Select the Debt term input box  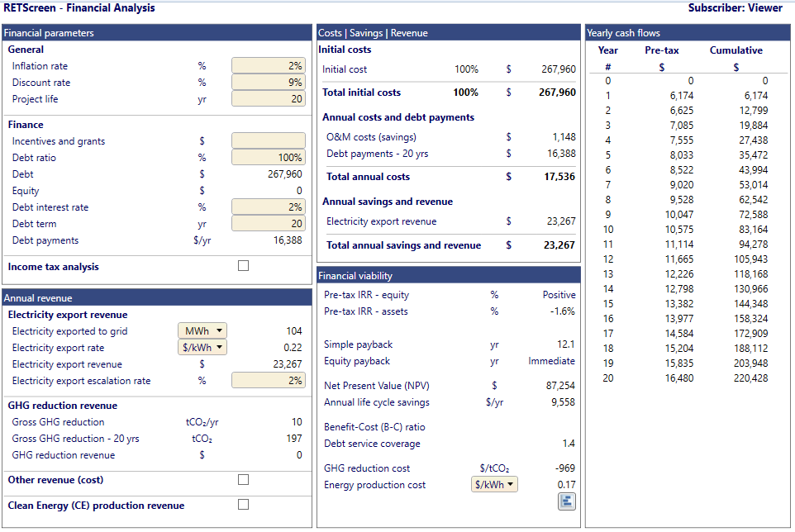[269, 223]
